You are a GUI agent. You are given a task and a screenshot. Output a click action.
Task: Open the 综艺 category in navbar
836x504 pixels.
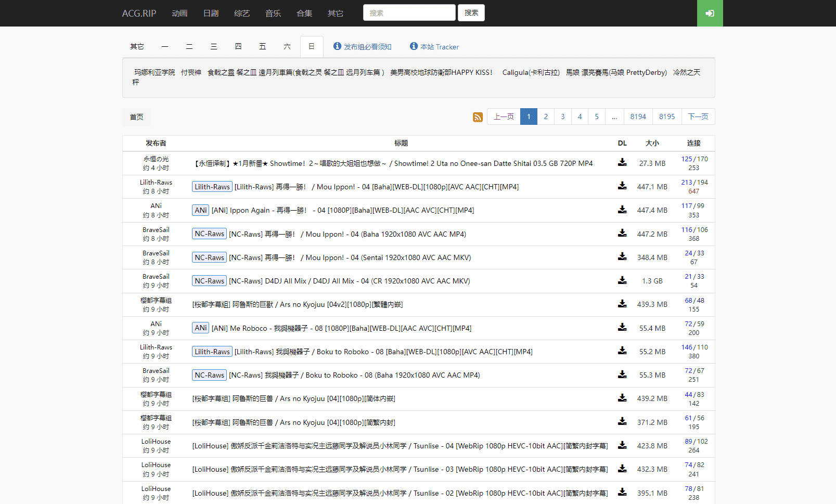tap(242, 14)
